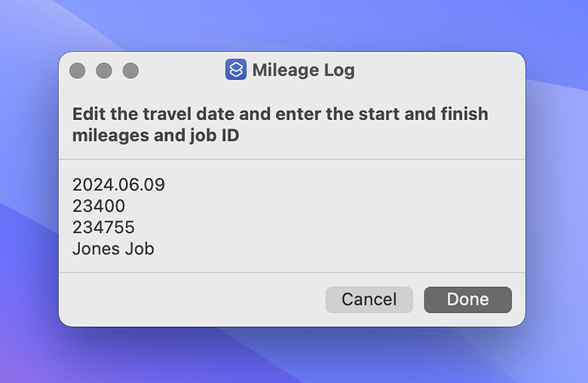This screenshot has width=588, height=383.
Task: Click the middle minimize window button
Action: click(x=104, y=71)
